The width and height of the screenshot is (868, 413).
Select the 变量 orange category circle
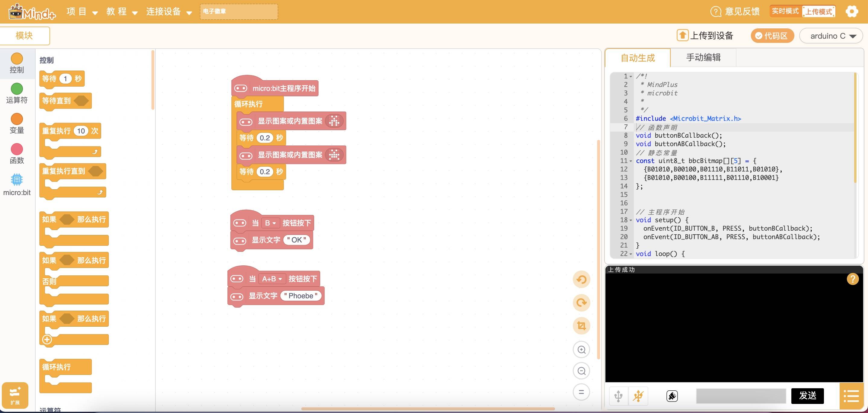click(x=17, y=119)
